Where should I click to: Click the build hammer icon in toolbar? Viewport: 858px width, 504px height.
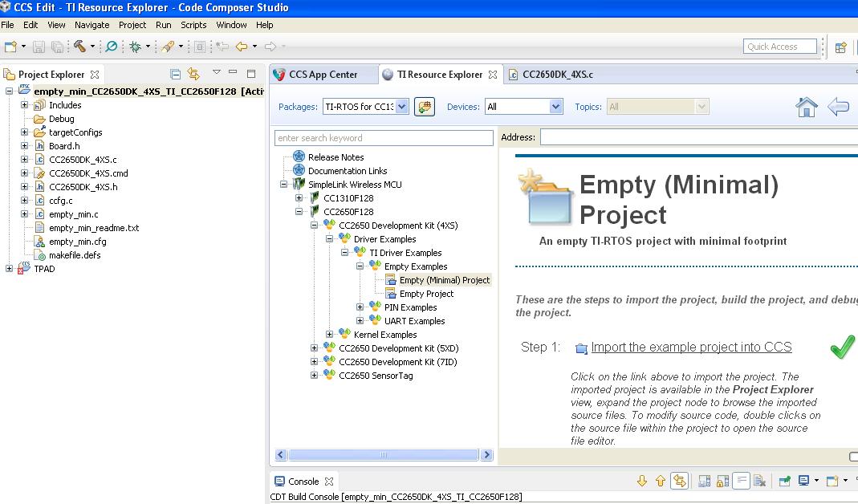tap(80, 47)
